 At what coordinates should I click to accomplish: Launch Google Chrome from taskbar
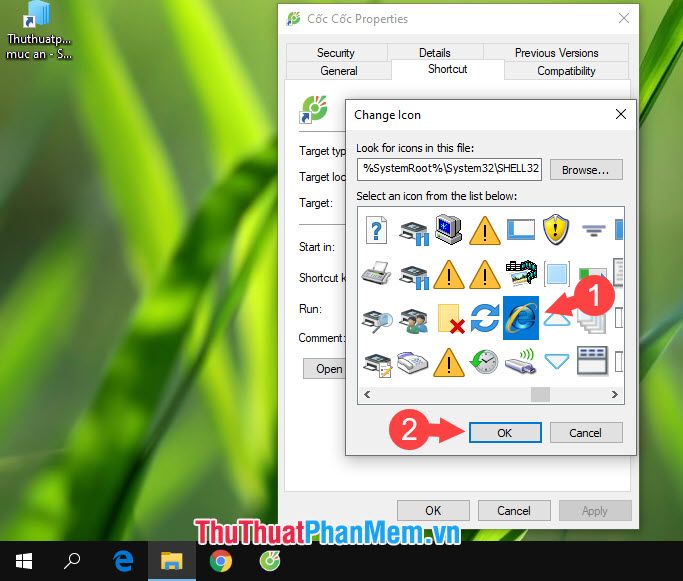(x=221, y=561)
